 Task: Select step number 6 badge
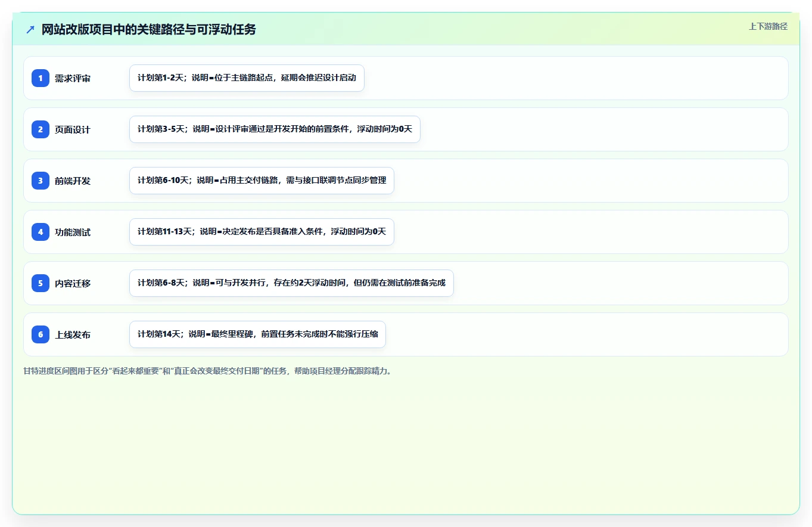click(x=41, y=334)
